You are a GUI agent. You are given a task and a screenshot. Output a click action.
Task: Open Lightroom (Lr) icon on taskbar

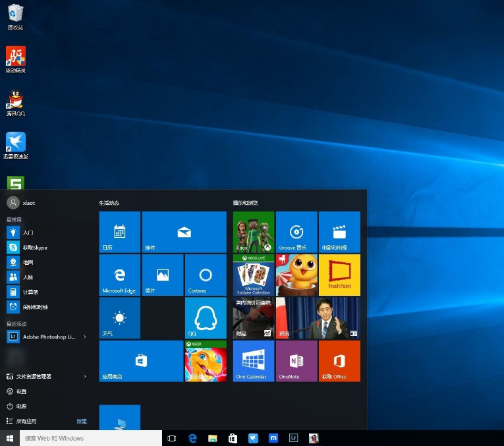293,438
